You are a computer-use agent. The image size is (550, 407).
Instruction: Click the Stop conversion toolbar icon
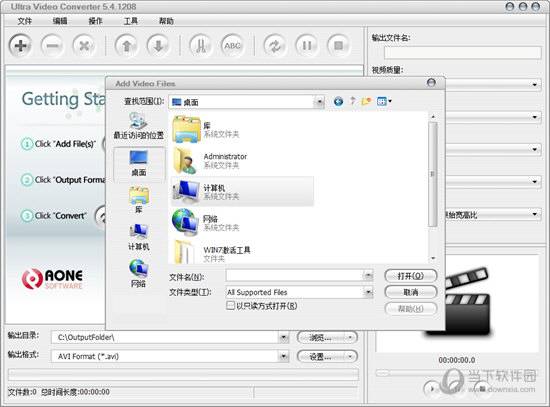(338, 45)
